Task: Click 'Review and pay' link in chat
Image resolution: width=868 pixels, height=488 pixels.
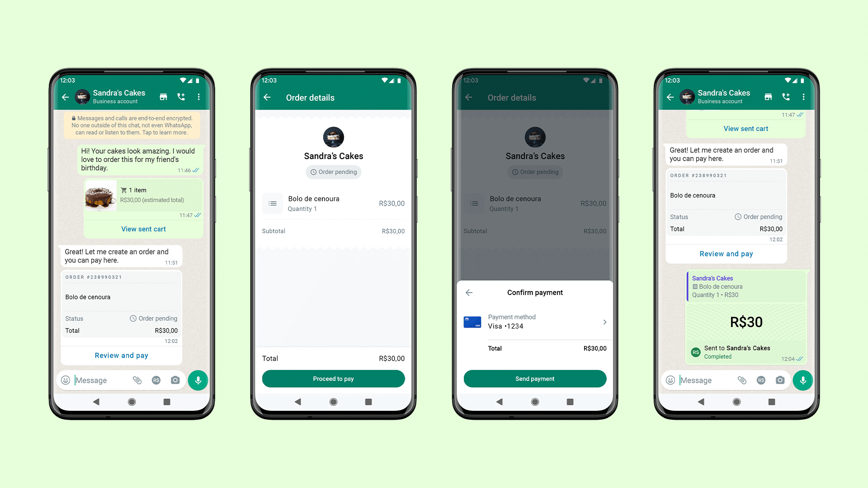Action: (x=122, y=355)
